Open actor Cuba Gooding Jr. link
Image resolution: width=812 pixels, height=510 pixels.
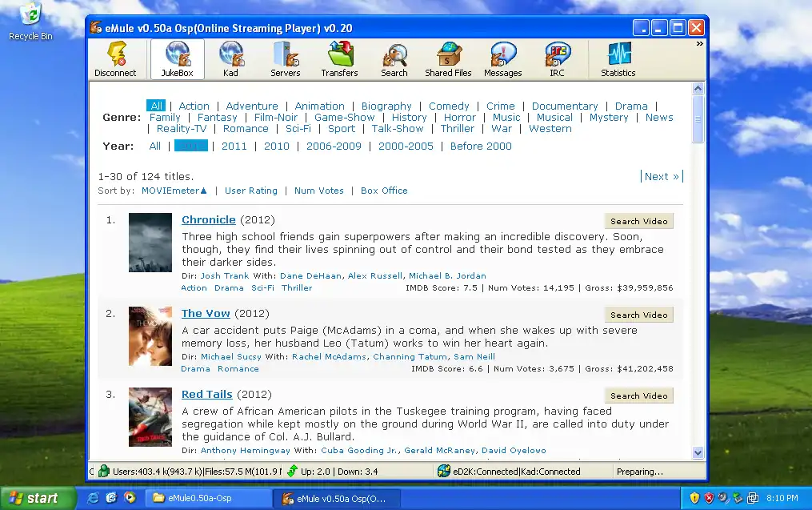pos(359,451)
